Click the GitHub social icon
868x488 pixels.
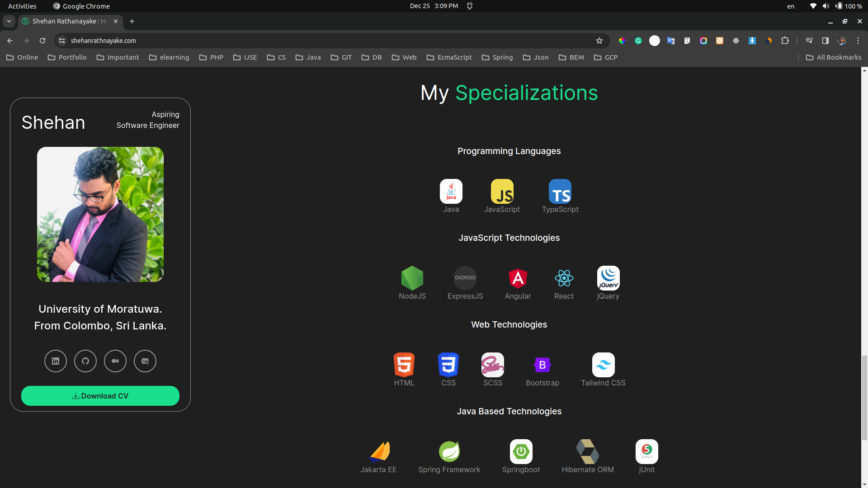coord(85,361)
